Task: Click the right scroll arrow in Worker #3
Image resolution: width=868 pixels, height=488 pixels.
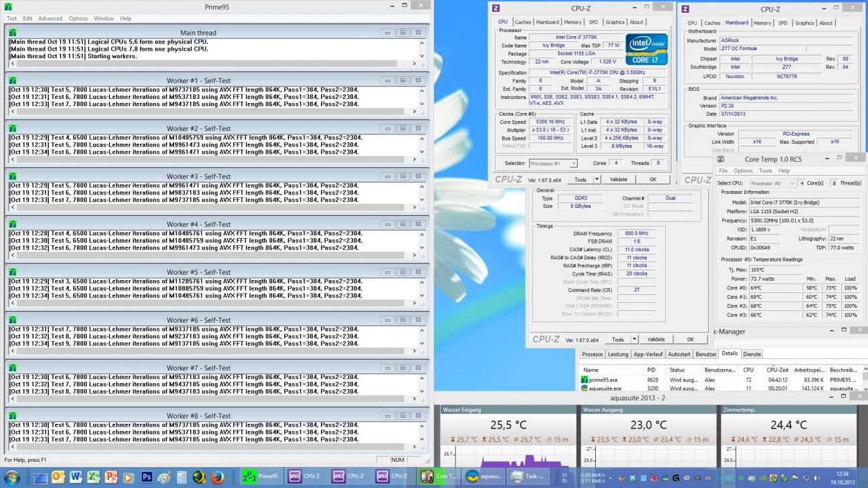Action: (414, 207)
